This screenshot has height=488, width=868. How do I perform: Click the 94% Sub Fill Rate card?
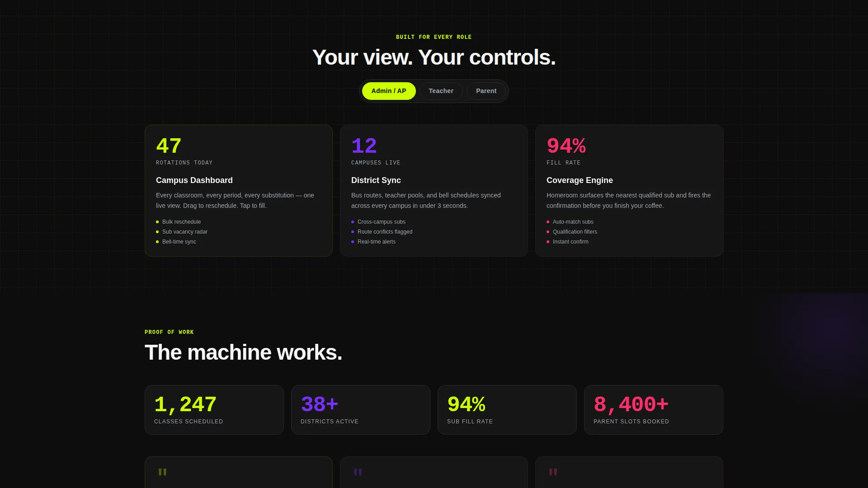point(507,410)
